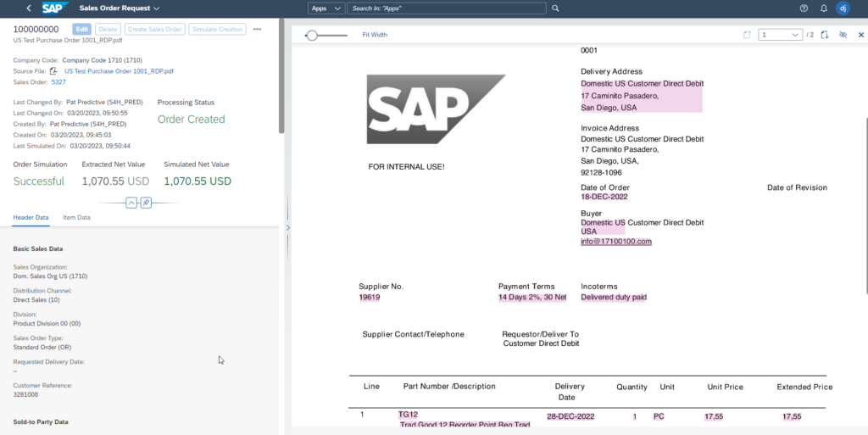868x435 pixels.
Task: Click the highlighted 17 Caminito Pasadero delivery address
Action: [x=620, y=96]
